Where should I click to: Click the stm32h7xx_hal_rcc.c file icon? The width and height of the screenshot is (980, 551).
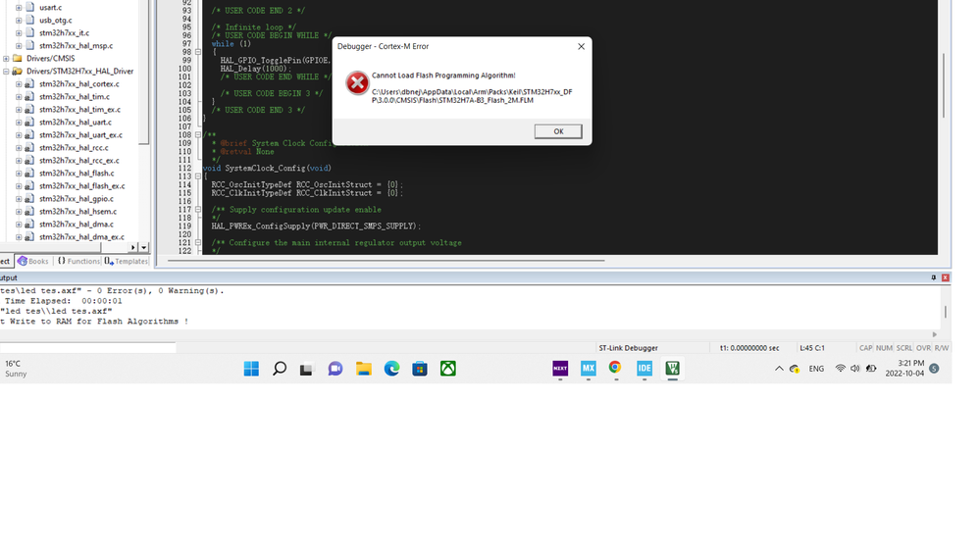click(x=29, y=147)
